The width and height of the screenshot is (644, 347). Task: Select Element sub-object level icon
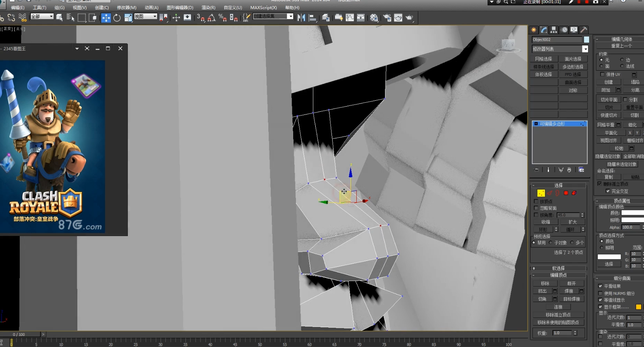click(574, 193)
